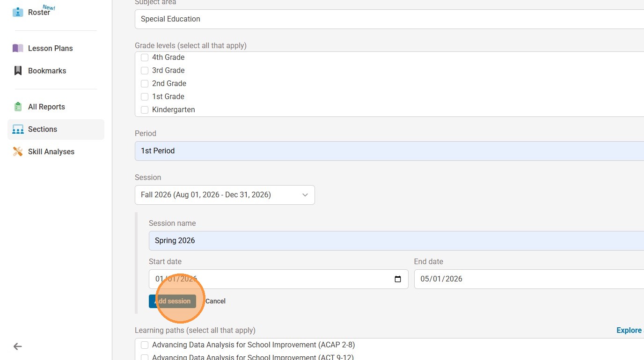Click the 'Learning paths (select all that apply)' label
Screen dimensions: 644x360
tap(195, 330)
